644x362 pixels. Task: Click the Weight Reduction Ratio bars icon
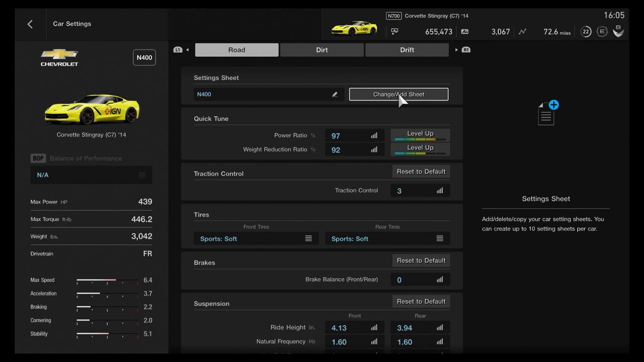coord(374,150)
